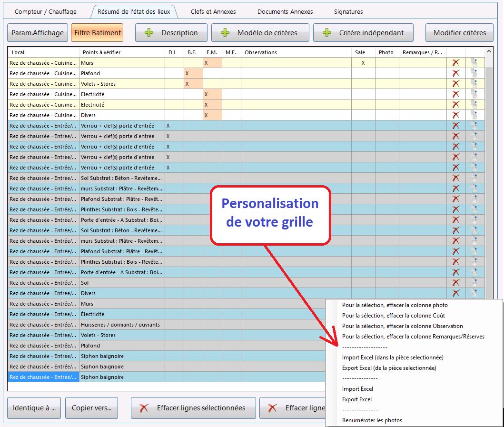This screenshot has height=427, width=504.
Task: Click the grid scrollbar's up arrow
Action: pyautogui.click(x=489, y=51)
